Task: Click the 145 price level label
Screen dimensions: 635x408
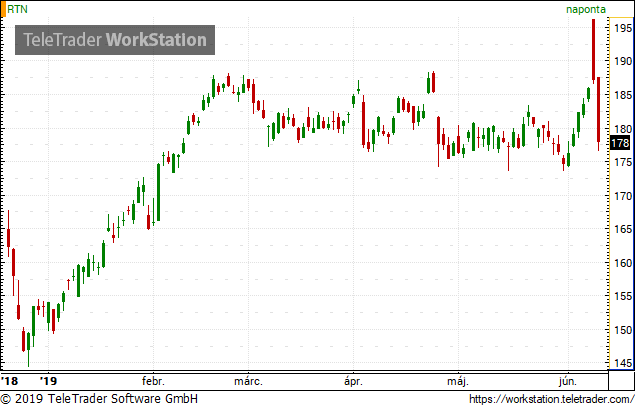Action: [623, 363]
